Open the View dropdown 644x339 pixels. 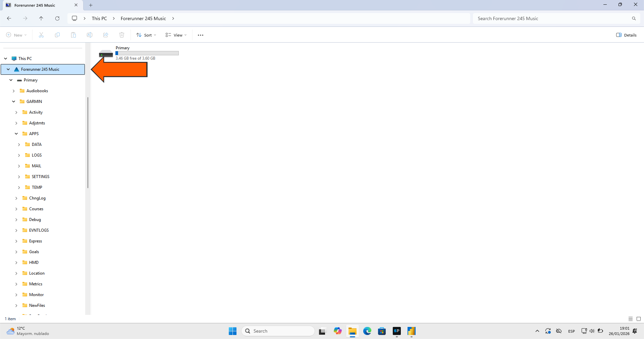click(176, 35)
